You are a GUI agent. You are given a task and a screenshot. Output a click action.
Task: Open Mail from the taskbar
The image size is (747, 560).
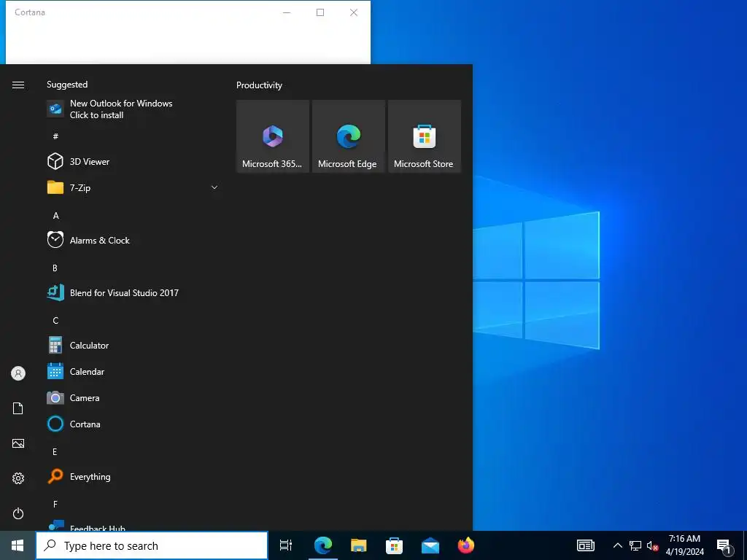[x=430, y=545]
